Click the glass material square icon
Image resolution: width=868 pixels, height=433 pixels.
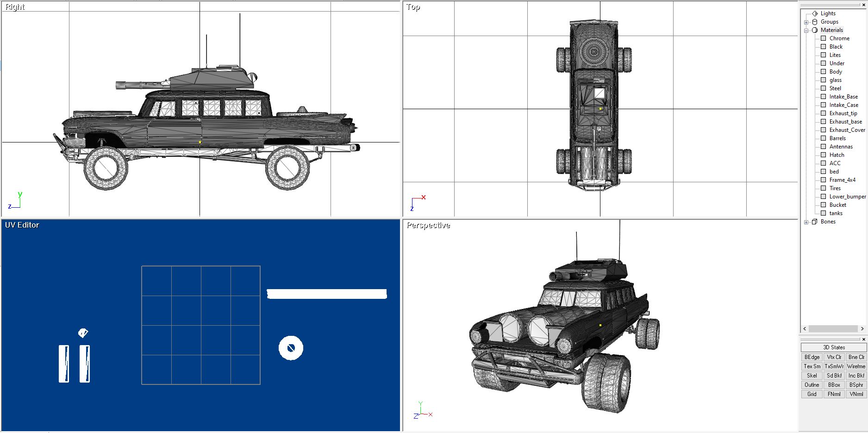(823, 80)
